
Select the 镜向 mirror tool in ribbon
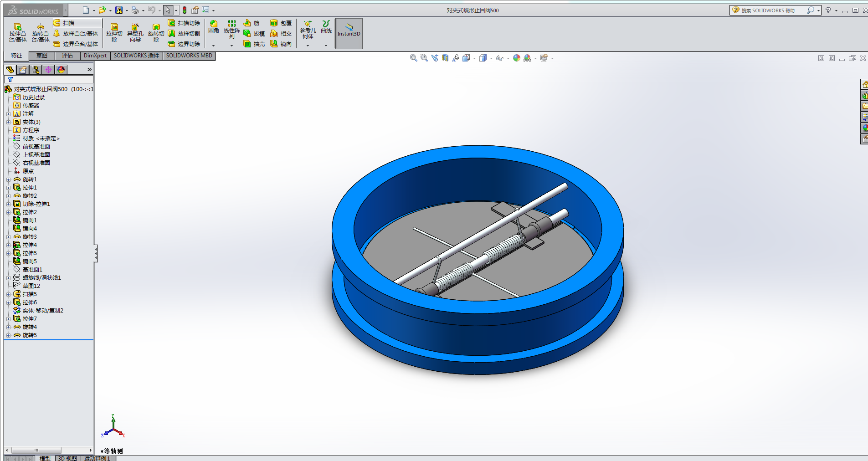pos(281,44)
